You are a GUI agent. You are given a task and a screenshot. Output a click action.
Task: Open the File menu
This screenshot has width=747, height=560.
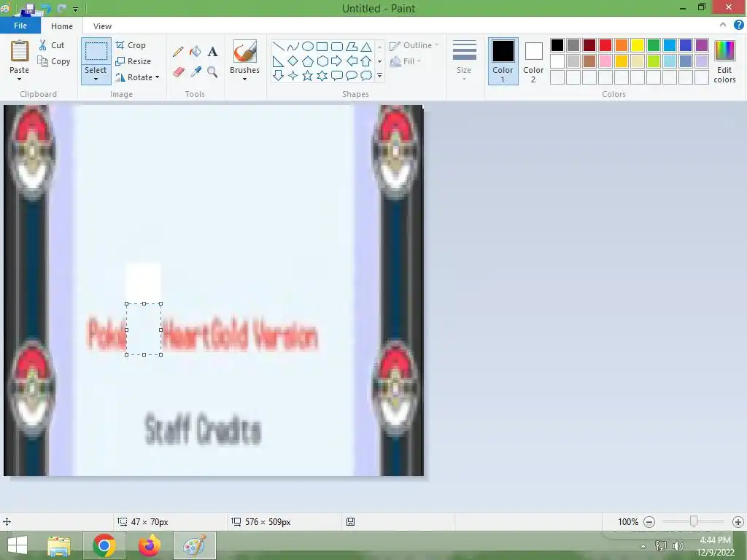click(x=20, y=26)
